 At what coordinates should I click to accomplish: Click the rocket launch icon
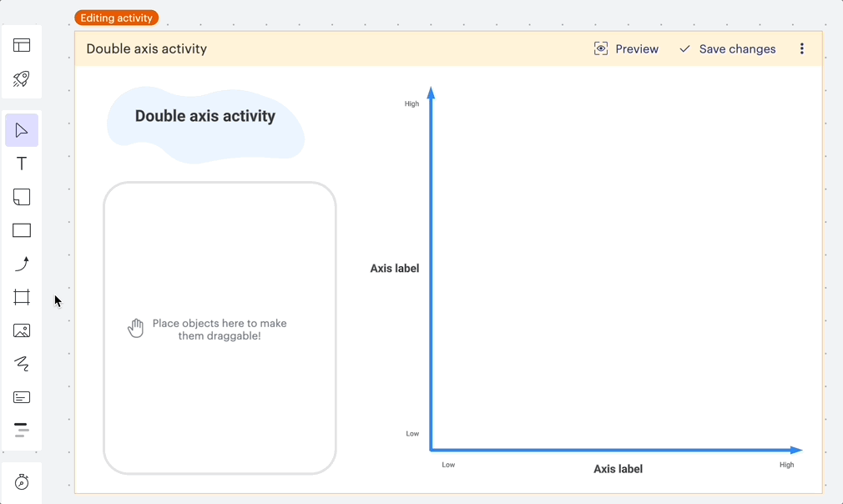tap(21, 79)
